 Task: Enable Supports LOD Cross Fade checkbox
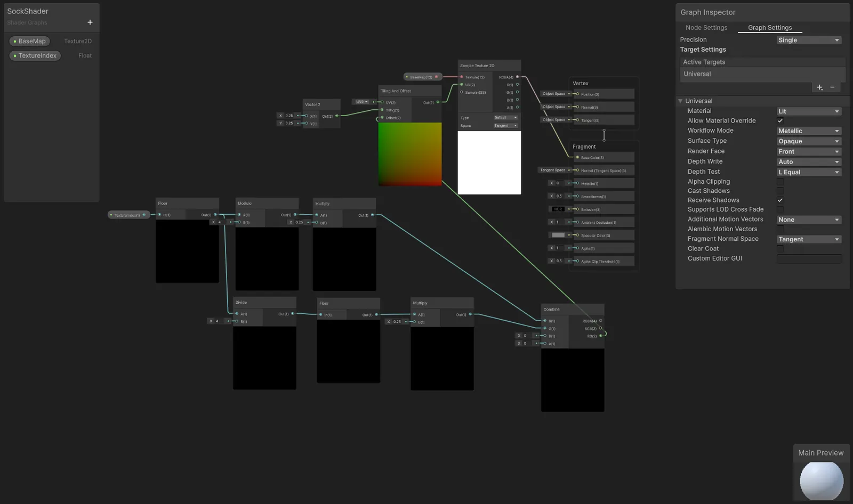tap(780, 209)
